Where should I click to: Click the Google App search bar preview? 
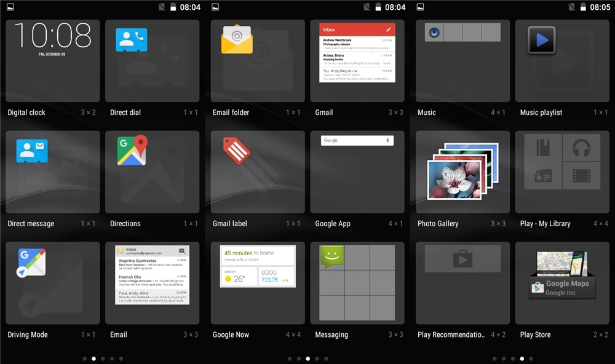click(x=357, y=140)
